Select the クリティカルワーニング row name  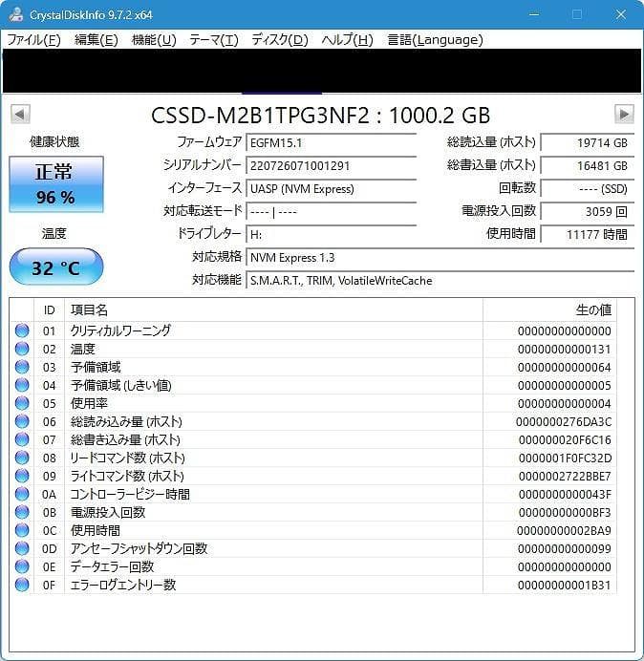pyautogui.click(x=120, y=330)
